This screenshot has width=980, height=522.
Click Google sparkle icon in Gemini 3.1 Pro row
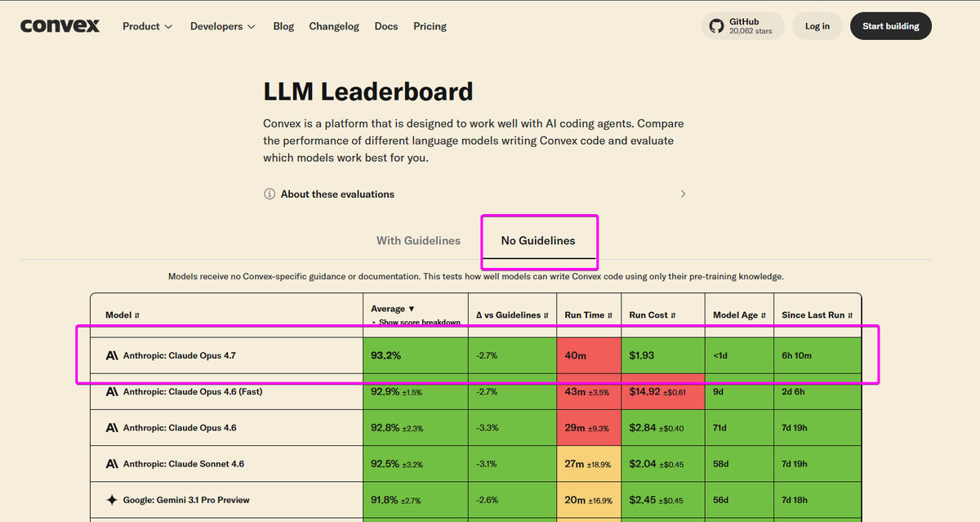pos(112,500)
